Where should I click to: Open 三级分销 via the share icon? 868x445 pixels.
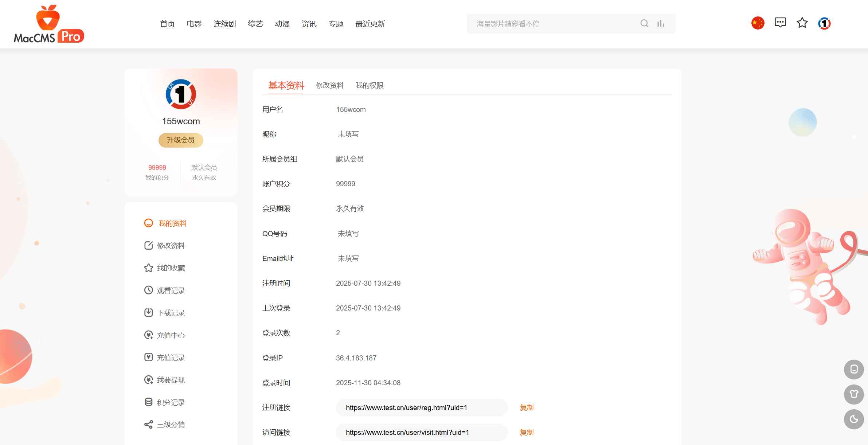coord(148,424)
